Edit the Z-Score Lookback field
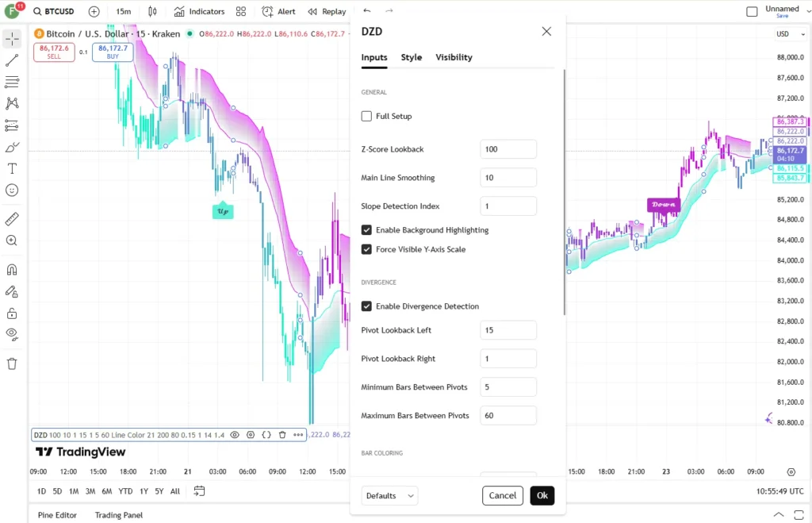The image size is (812, 523). click(x=508, y=149)
